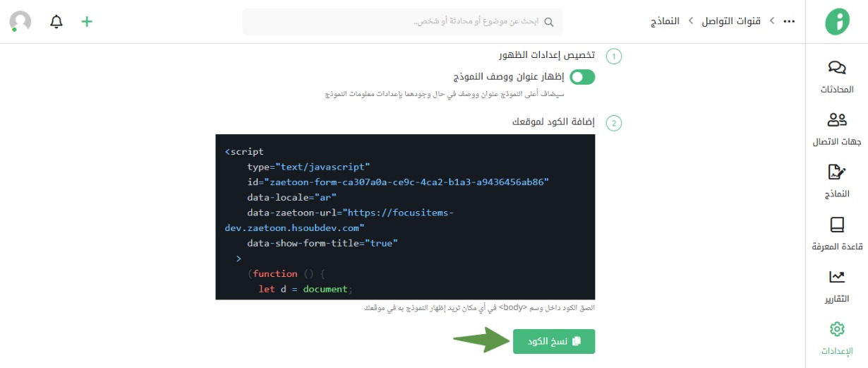Open the Settings (الإعدادات) gear icon

837,329
